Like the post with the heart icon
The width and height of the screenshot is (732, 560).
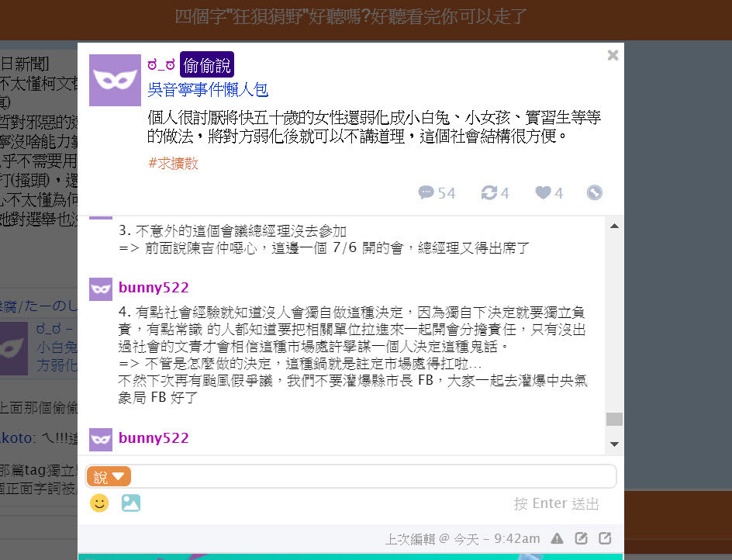pos(543,192)
